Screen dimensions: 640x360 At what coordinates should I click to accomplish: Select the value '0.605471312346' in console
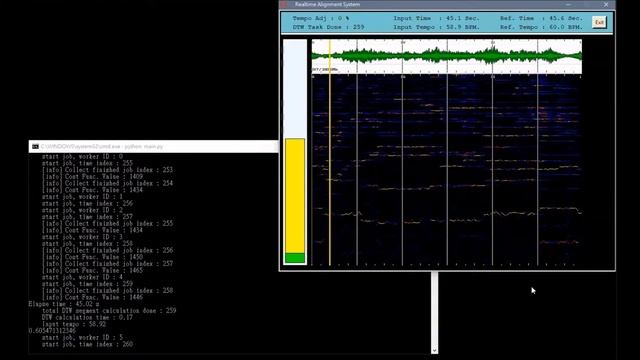52,331
